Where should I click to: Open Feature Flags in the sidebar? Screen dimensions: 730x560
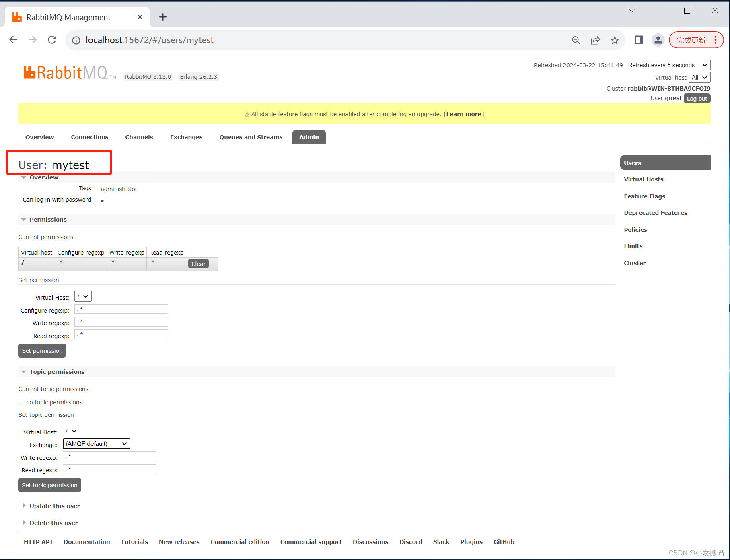644,196
